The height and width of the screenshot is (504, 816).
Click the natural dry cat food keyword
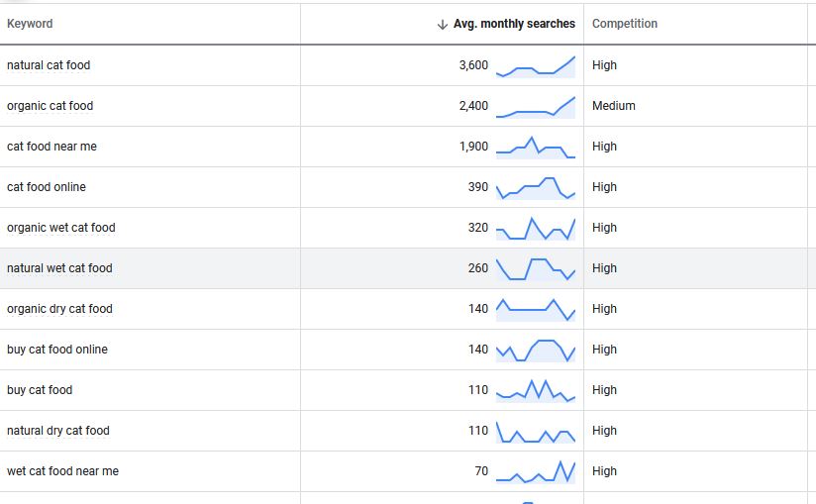click(58, 430)
